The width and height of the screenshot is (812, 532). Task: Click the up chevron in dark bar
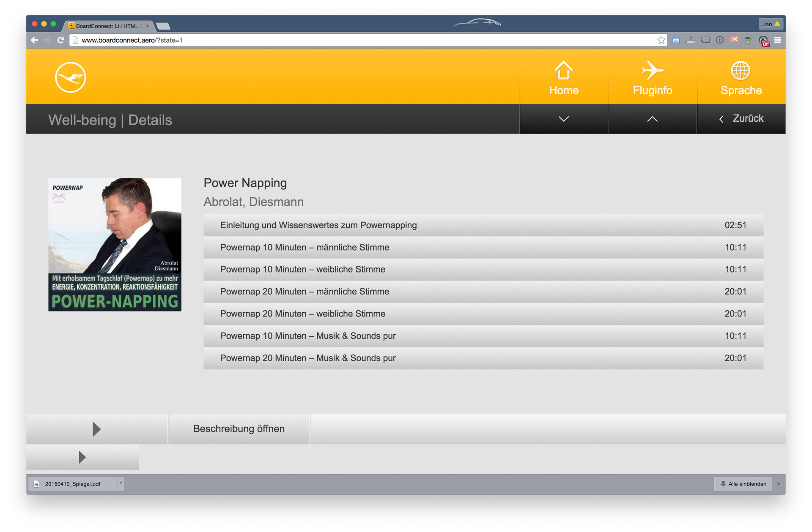point(653,119)
